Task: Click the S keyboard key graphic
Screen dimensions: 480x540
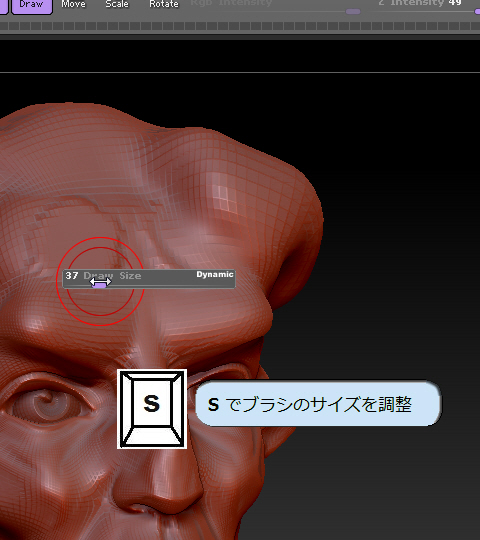Action: point(152,409)
